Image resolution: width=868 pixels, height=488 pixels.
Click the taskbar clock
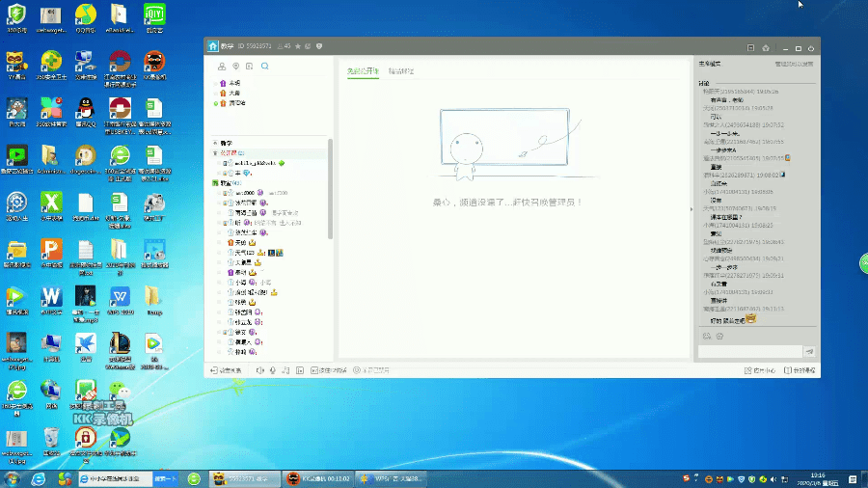click(818, 479)
